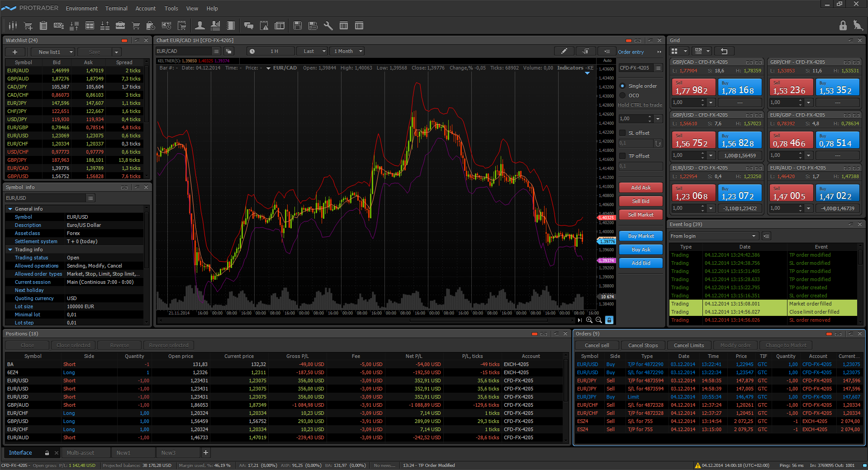Click the wrench settings icon in toolbar
This screenshot has height=470, width=868.
pos(328,26)
